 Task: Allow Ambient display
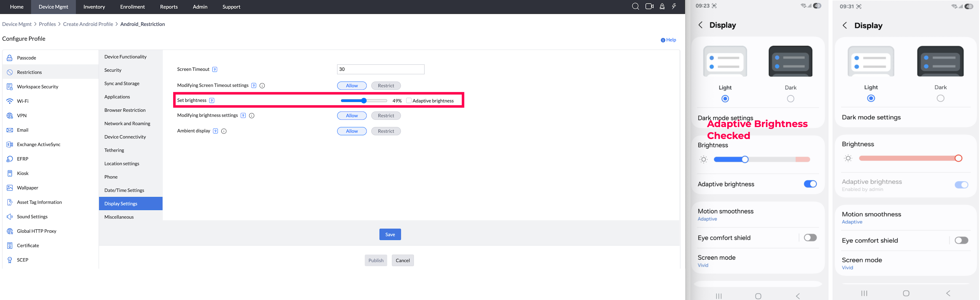click(352, 131)
